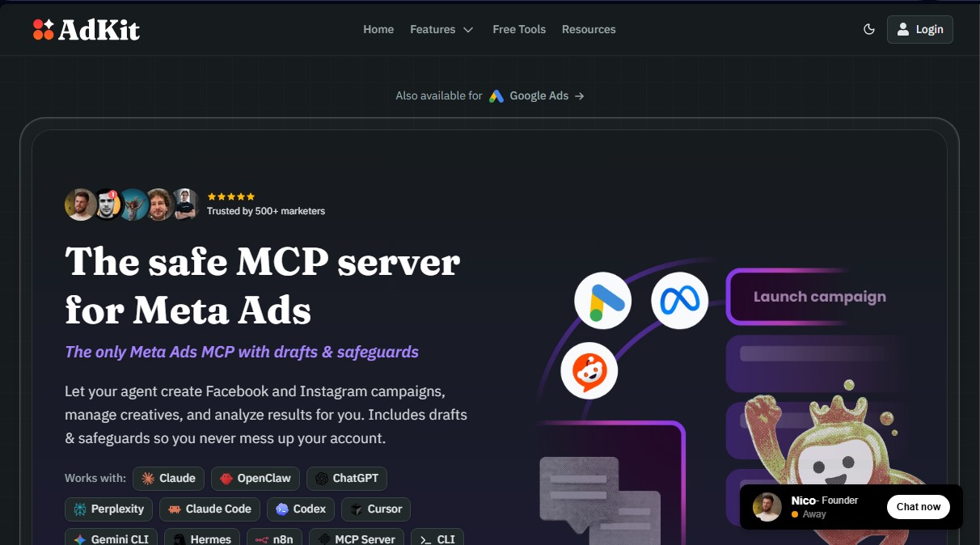
Task: Click the round Meta icon in illustration
Action: point(680,300)
